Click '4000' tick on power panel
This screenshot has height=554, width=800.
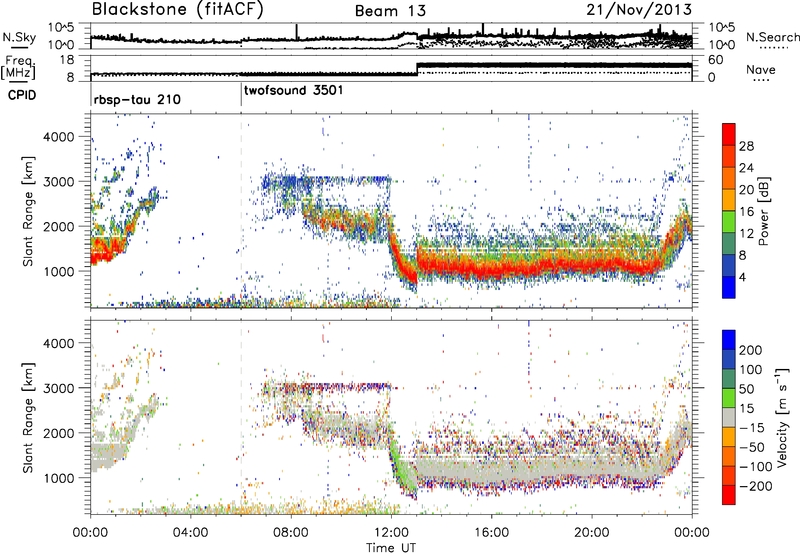tap(58, 137)
